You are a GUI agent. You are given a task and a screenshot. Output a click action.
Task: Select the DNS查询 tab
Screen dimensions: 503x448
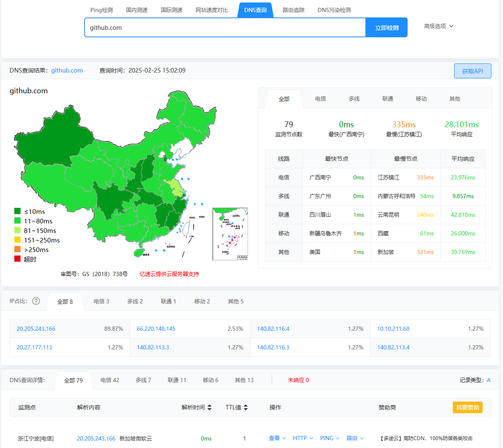tap(255, 10)
